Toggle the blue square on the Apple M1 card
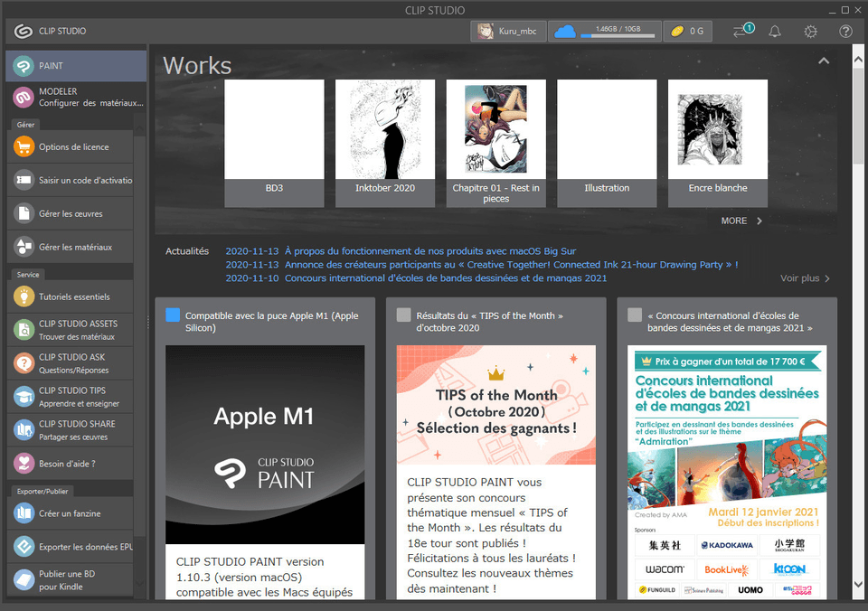 click(173, 315)
